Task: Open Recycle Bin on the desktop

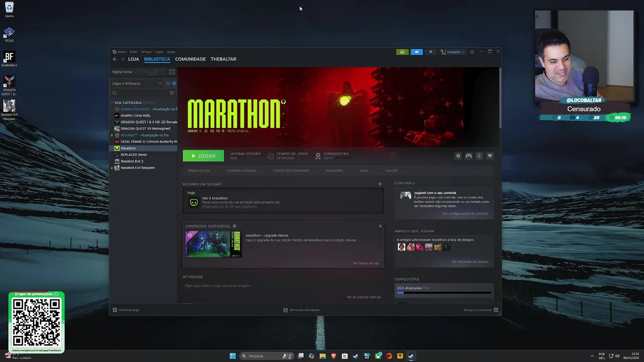Action: 9,10
